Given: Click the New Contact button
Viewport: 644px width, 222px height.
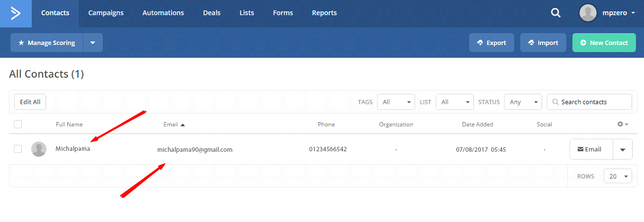Looking at the screenshot, I should (603, 43).
